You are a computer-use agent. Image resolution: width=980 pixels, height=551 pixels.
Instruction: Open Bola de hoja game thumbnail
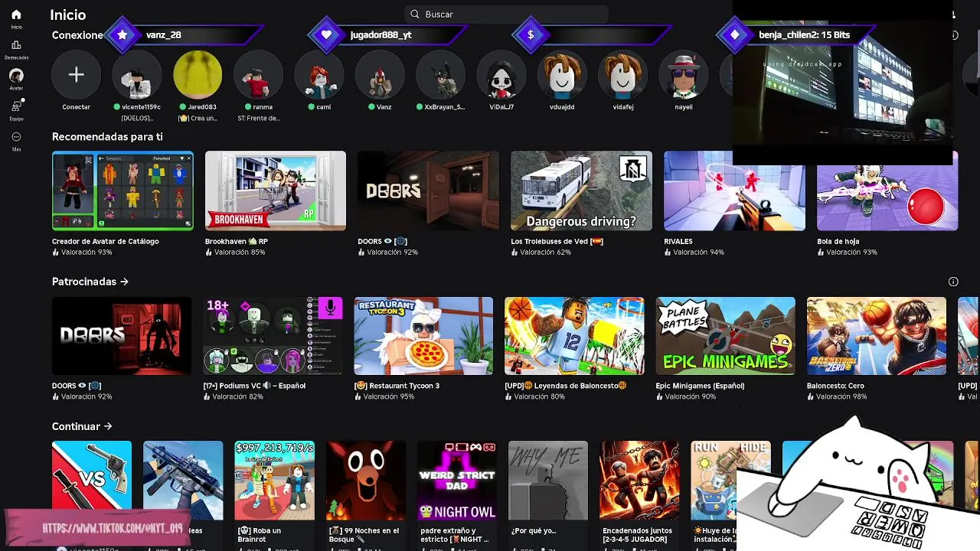(887, 191)
